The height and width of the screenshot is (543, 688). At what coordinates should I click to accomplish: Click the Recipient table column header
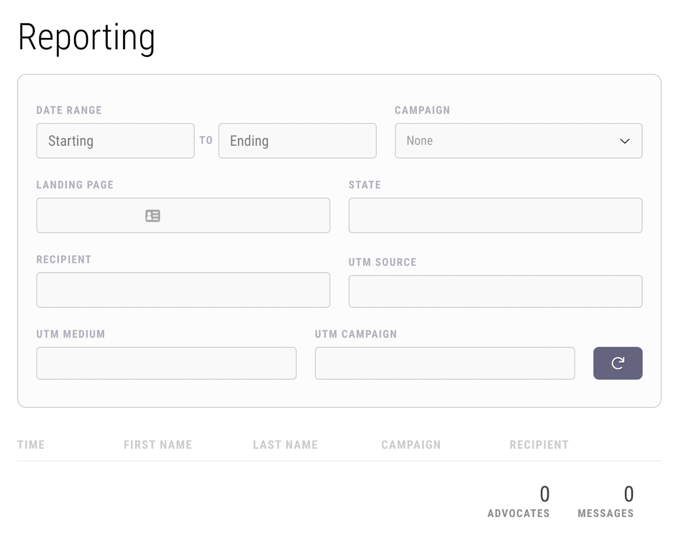click(x=539, y=445)
